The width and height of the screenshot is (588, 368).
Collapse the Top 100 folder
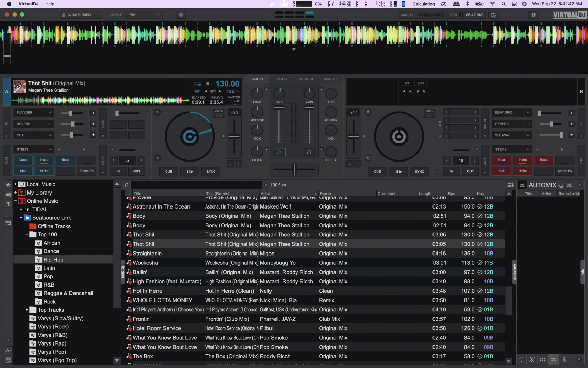click(x=27, y=234)
